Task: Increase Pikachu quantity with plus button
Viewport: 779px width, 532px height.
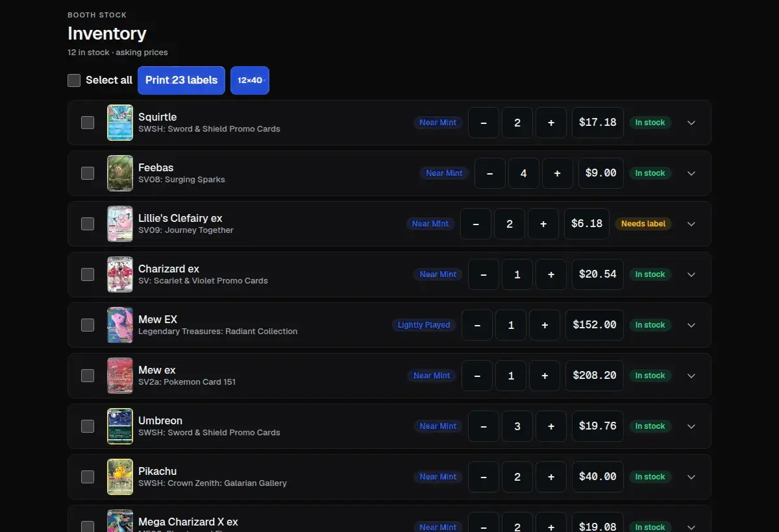Action: 551,477
